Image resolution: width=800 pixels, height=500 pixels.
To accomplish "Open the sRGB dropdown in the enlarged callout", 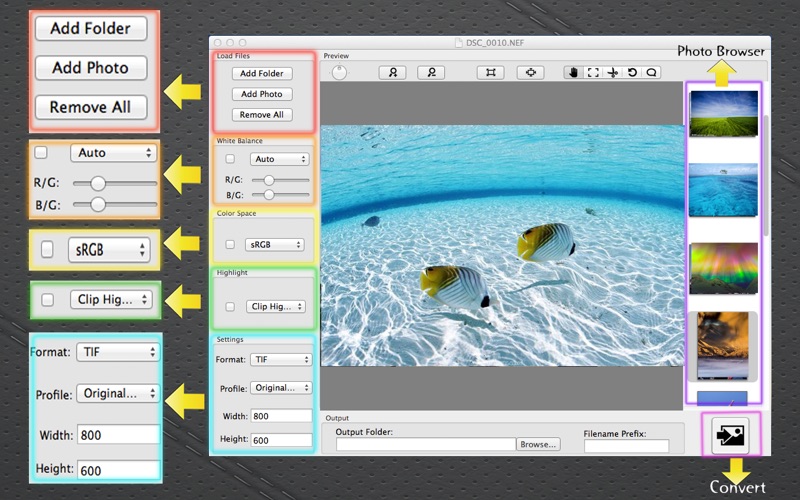I will pos(109,249).
